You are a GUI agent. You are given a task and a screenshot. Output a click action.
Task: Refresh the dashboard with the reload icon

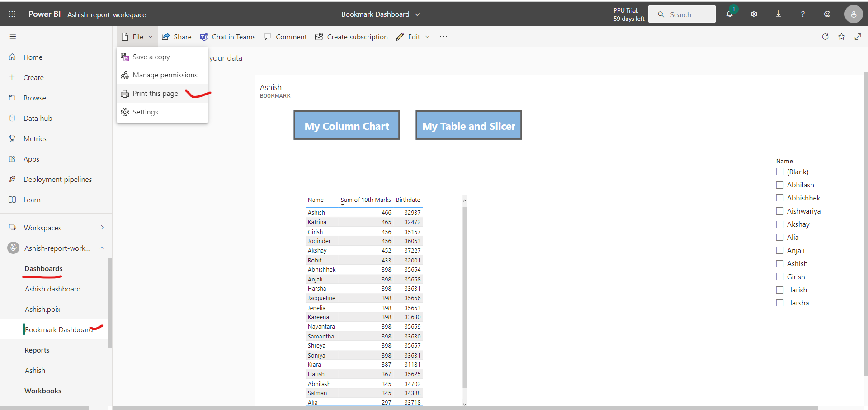tap(826, 37)
